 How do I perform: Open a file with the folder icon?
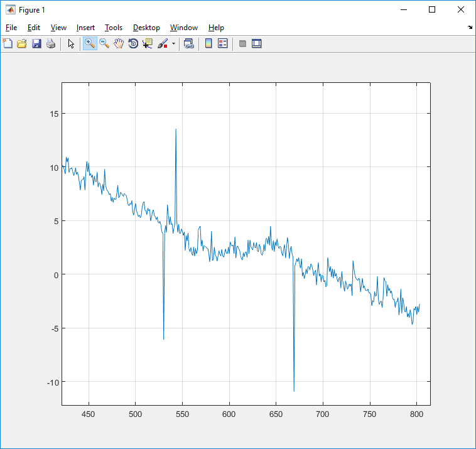(x=22, y=43)
